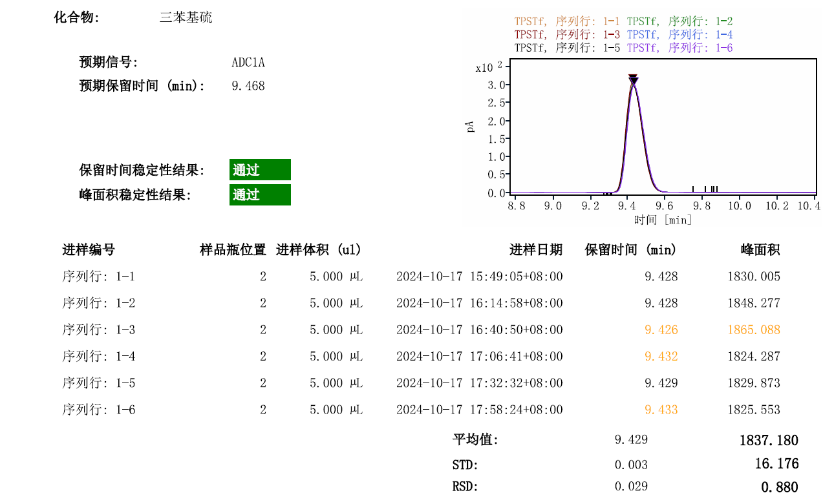The image size is (834, 504).
Task: Click the 峰面积 column header
Action: pos(760,250)
